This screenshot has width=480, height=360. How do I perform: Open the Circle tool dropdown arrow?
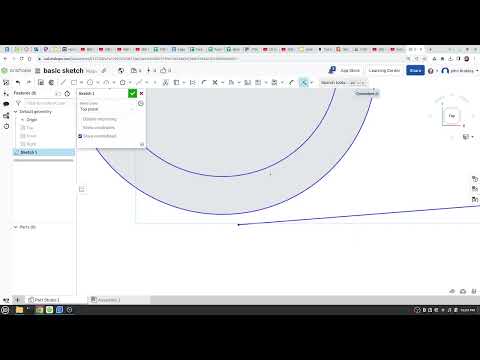pos(98,83)
